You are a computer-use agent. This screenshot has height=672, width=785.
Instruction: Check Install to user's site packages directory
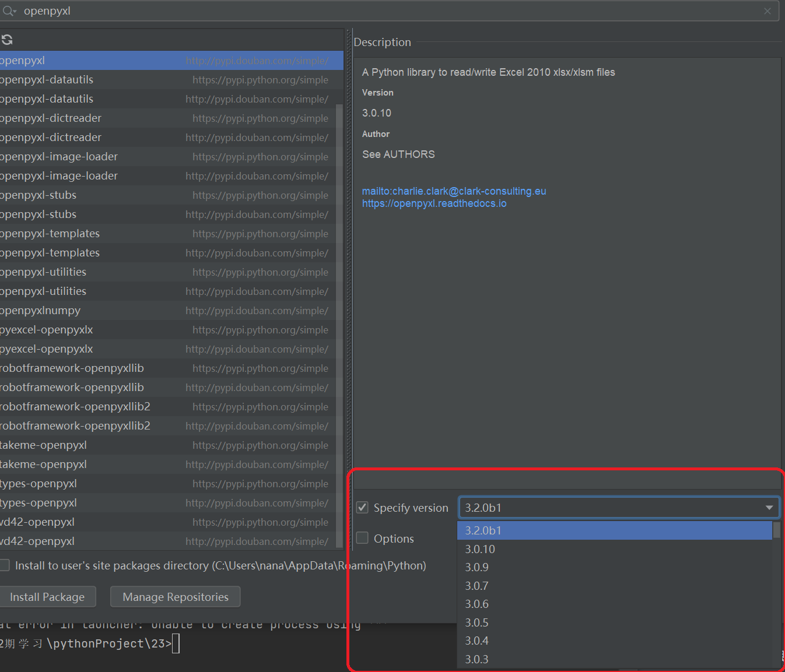pos(5,565)
